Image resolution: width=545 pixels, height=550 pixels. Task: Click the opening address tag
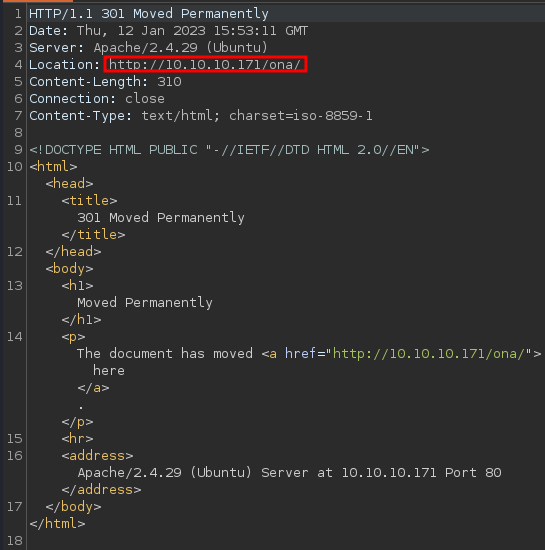(97, 456)
